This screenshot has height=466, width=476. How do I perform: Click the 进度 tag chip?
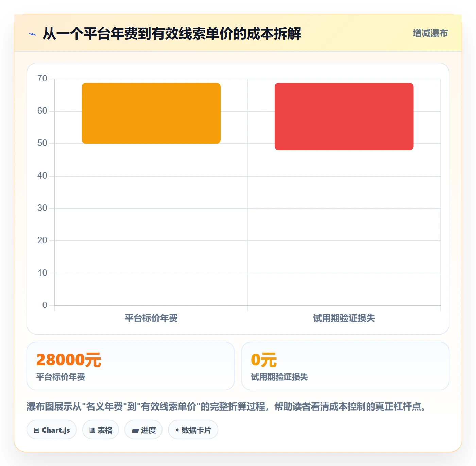pos(143,430)
